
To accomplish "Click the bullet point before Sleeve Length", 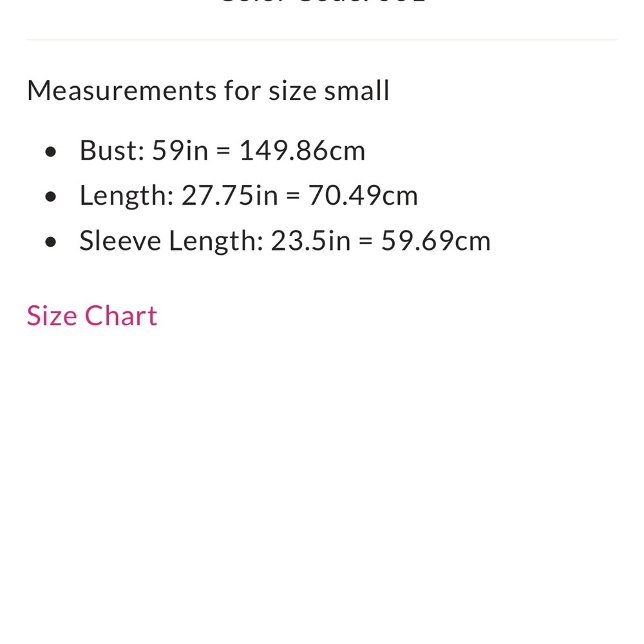I will (x=52, y=242).
